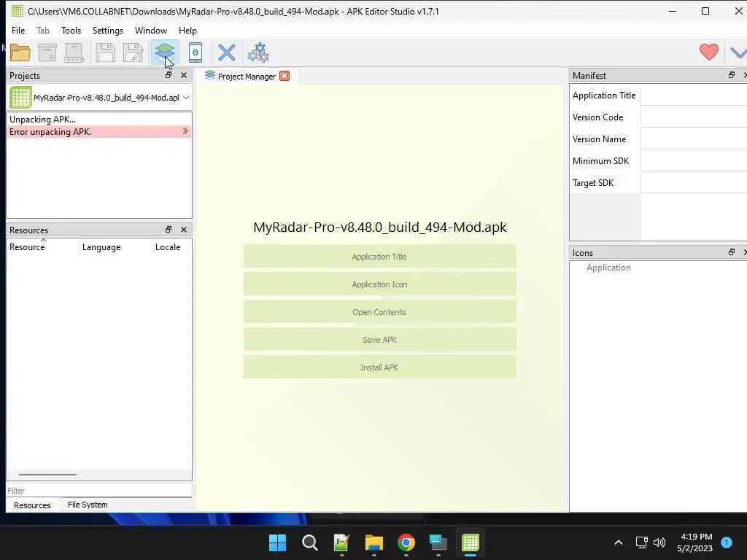Image resolution: width=747 pixels, height=560 pixels.
Task: Open File Explorer from taskbar
Action: point(374,542)
